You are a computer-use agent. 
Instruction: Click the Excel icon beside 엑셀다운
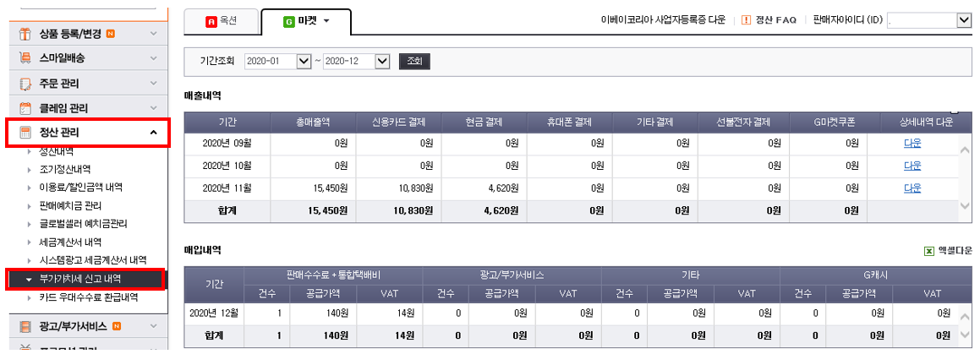click(929, 251)
